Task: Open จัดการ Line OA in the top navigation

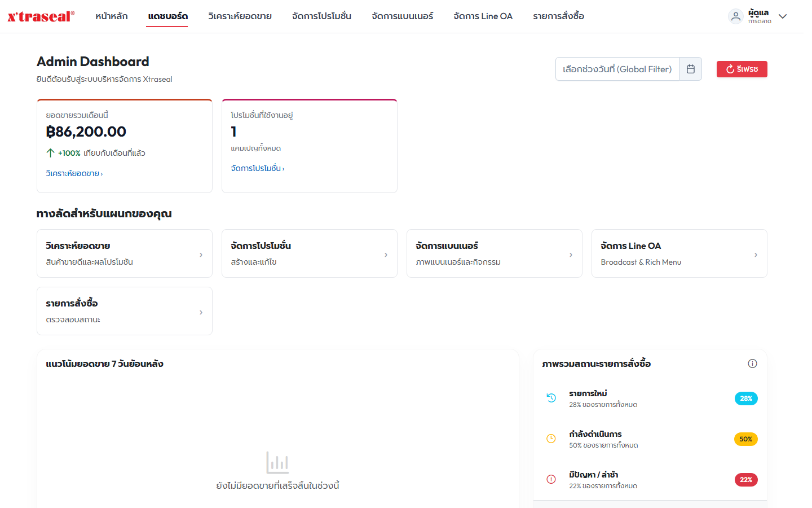Action: (x=483, y=16)
